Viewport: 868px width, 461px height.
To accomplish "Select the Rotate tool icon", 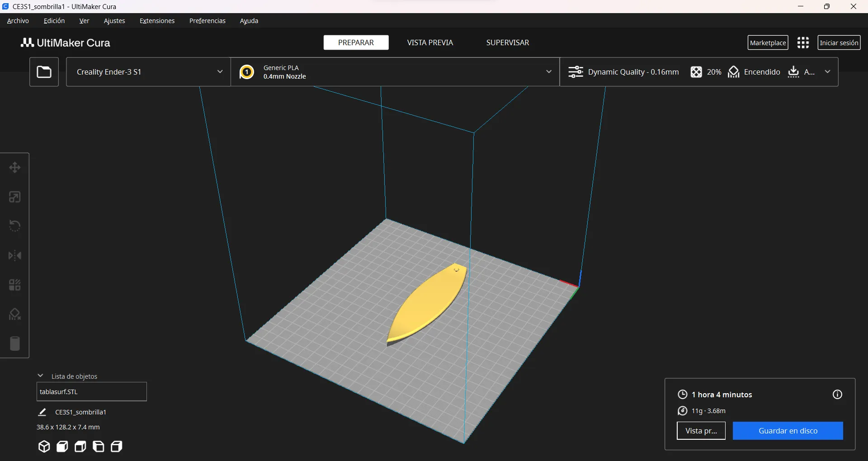I will tap(14, 226).
